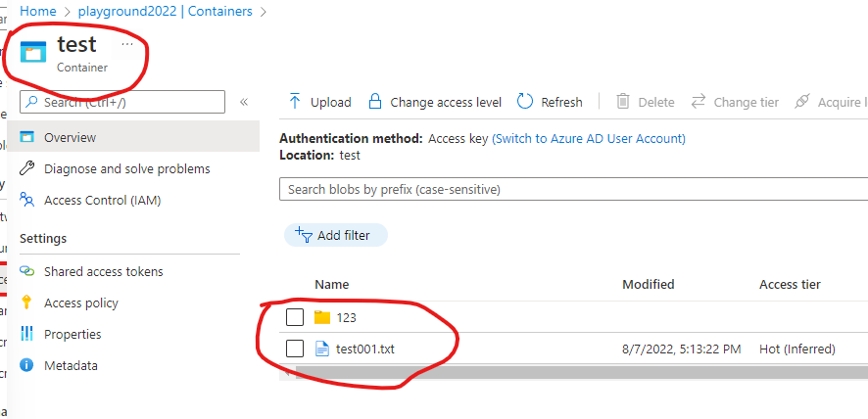Click the wrench icon for Diagnose problems

click(27, 168)
